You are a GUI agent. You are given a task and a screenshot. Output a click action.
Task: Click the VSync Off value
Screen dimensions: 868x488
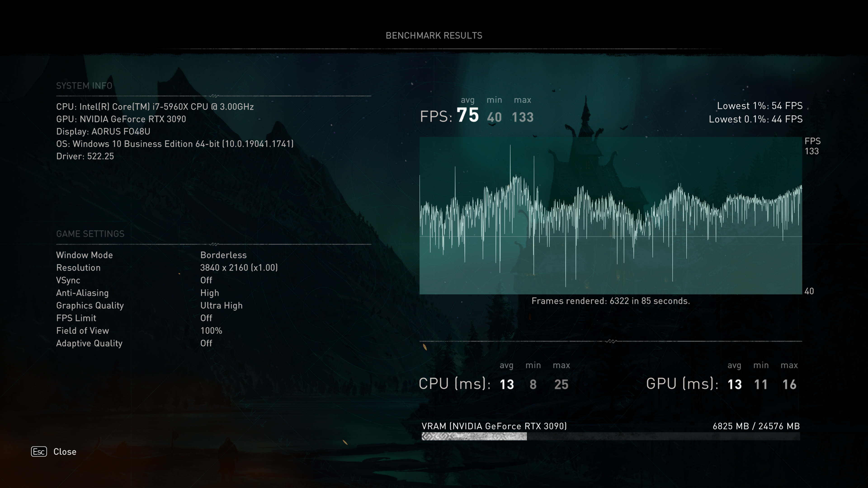(x=206, y=280)
